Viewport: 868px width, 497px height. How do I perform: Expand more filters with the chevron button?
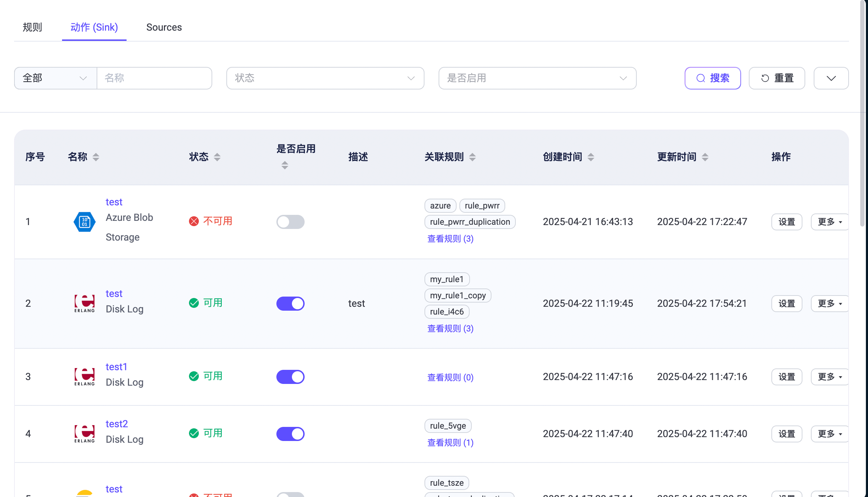pos(831,78)
